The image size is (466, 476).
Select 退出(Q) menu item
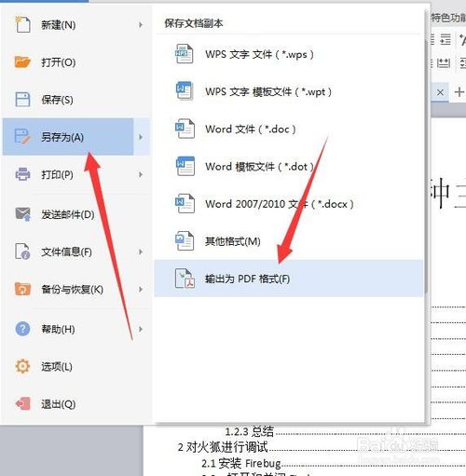click(76, 403)
